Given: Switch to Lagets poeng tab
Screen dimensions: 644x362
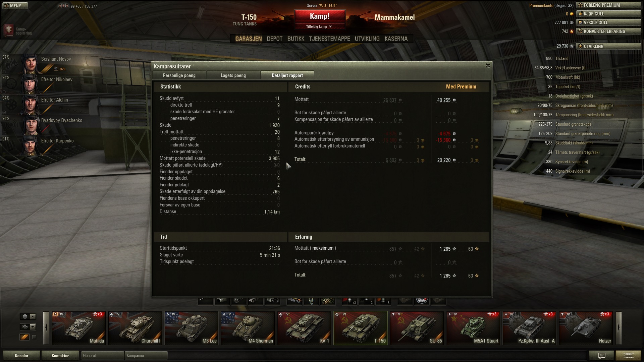Looking at the screenshot, I should [233, 75].
